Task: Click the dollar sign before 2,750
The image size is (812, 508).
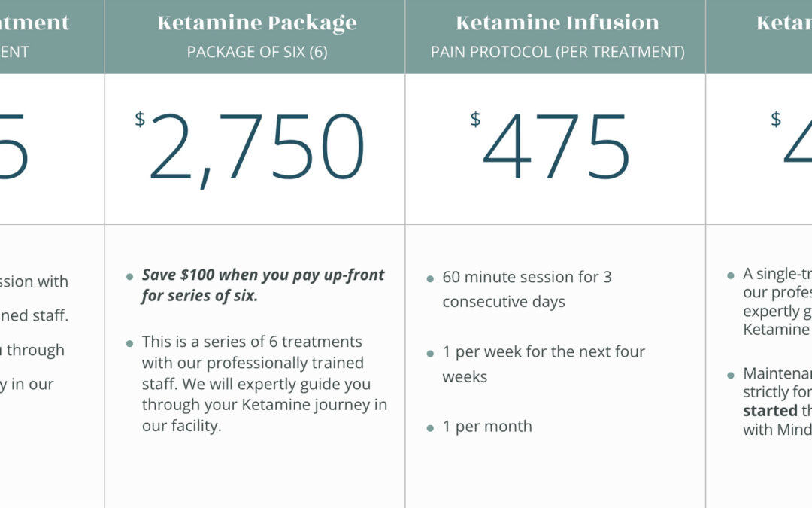Action: coord(140,119)
